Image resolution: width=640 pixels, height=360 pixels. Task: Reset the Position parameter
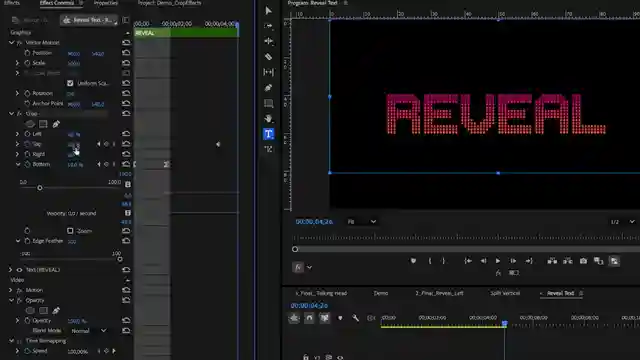[x=126, y=53]
